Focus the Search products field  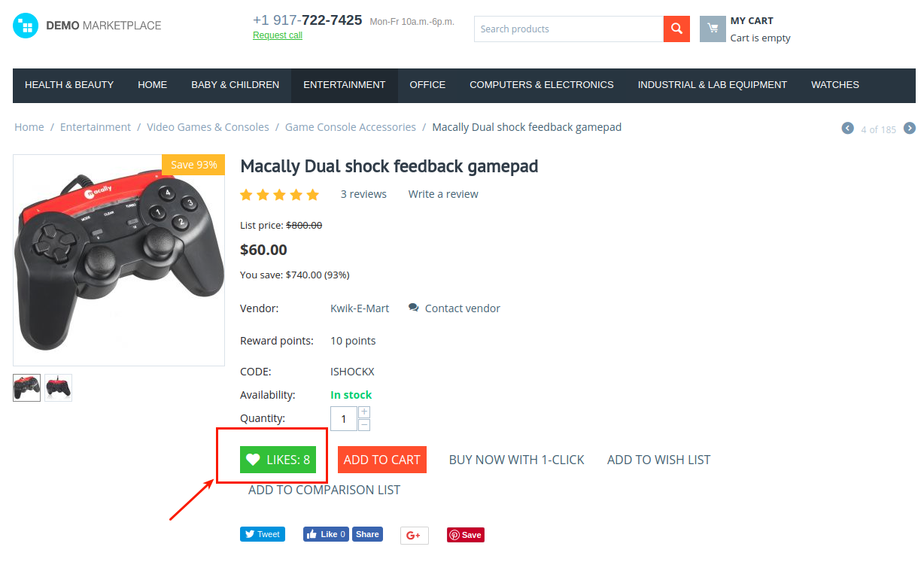pos(569,29)
